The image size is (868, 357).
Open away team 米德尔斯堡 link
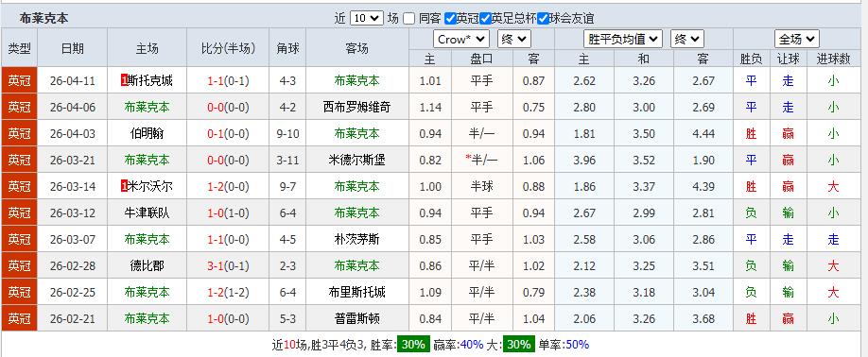[357, 161]
